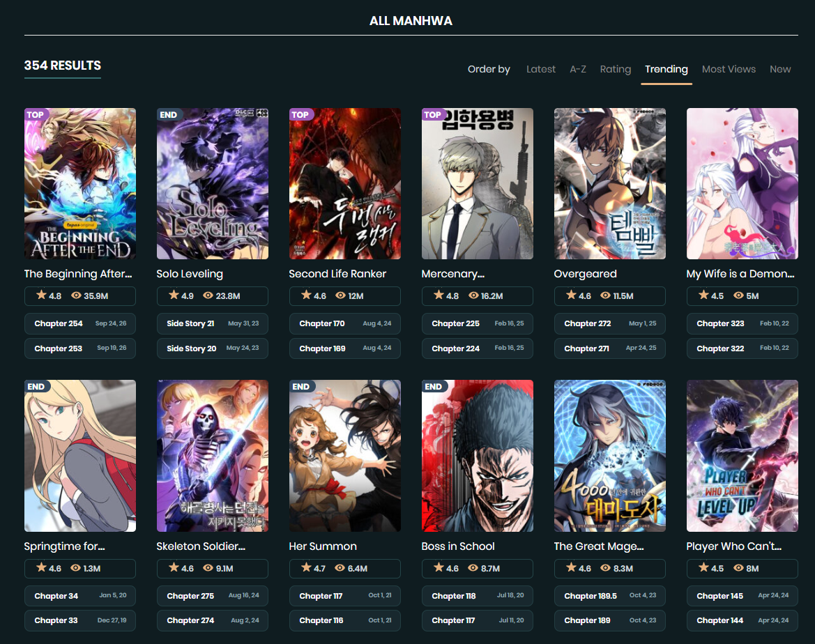Open Skeleton Soldier Chapter 275
Screen dimensions: 815x644
click(213, 596)
